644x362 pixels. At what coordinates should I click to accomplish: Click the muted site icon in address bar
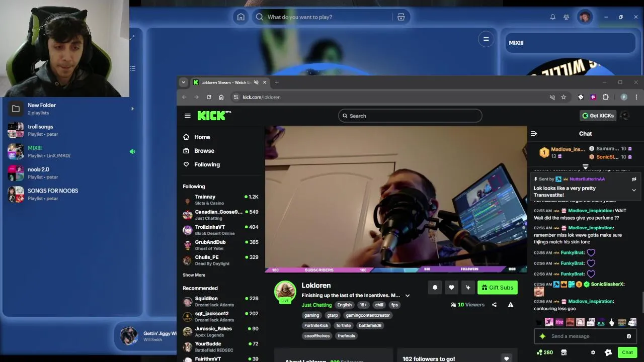pos(552,97)
